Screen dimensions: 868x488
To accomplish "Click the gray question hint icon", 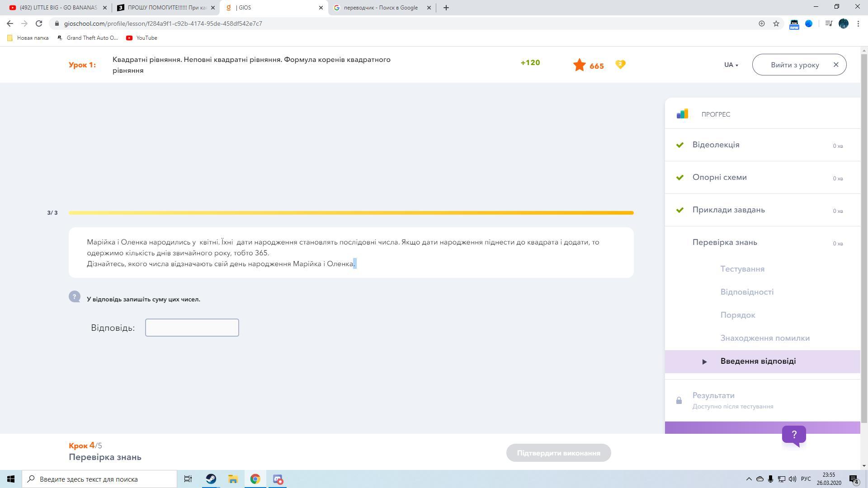I will coord(75,297).
